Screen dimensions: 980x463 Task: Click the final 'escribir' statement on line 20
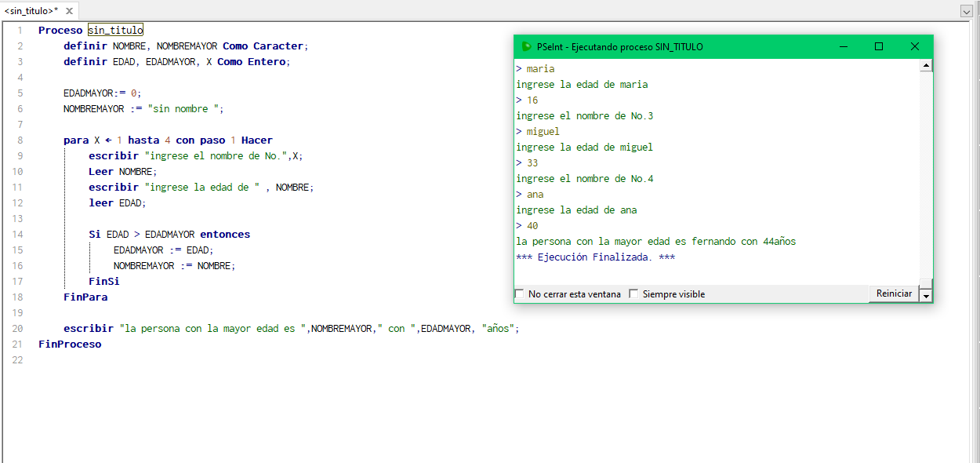click(292, 328)
